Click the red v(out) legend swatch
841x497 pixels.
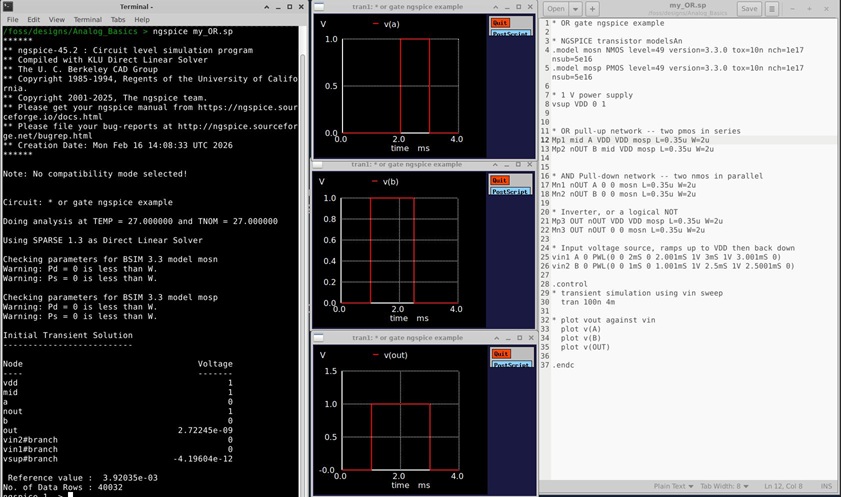point(375,353)
